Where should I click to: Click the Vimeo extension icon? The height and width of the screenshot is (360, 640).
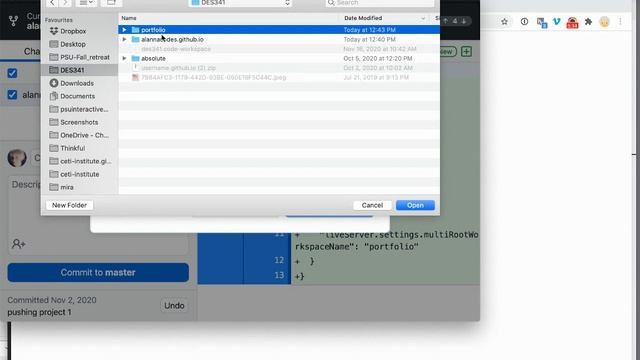click(557, 22)
